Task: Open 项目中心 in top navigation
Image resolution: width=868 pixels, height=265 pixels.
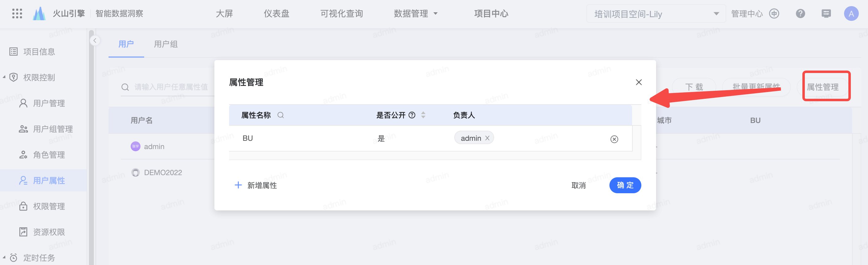Action: (x=491, y=14)
